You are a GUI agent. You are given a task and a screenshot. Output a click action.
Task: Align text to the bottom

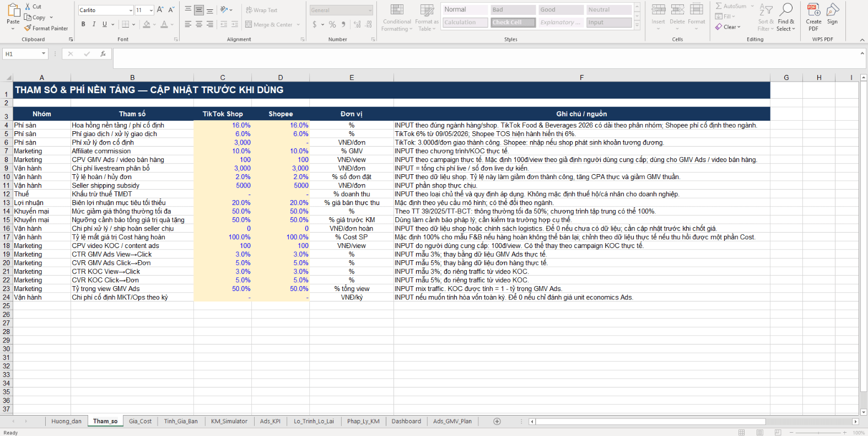[210, 10]
